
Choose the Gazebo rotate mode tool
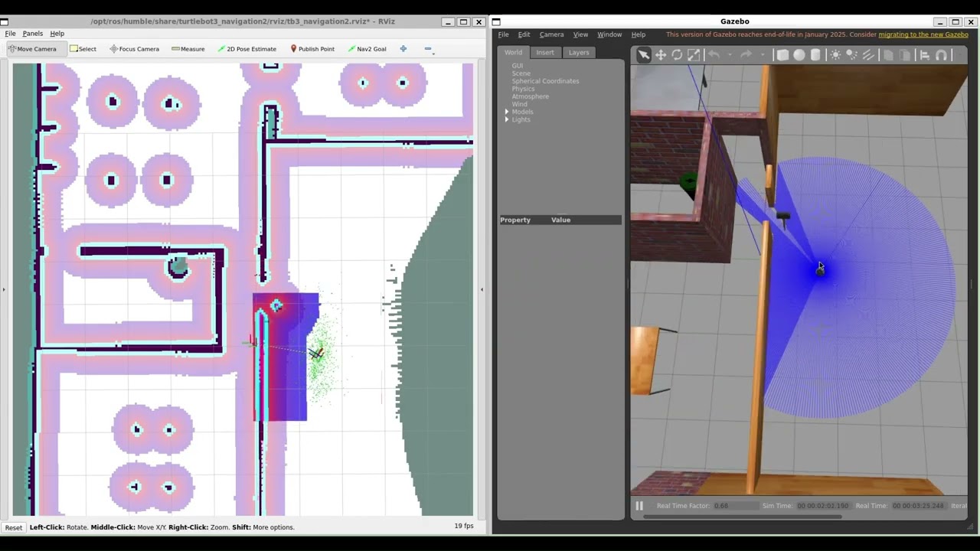(x=677, y=55)
